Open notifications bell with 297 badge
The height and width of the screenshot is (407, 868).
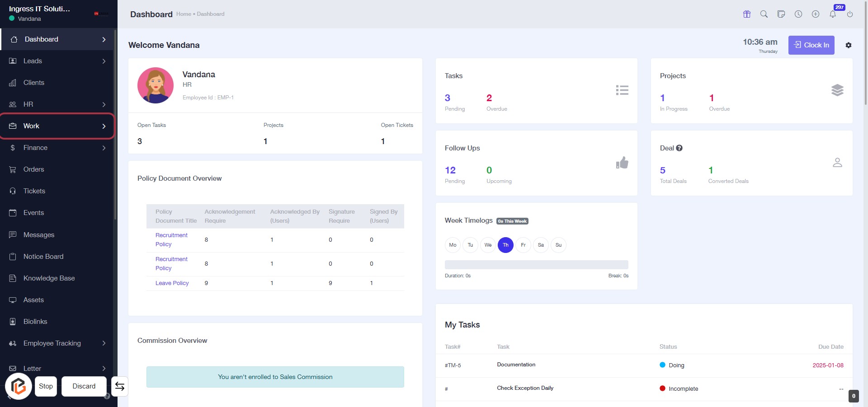coord(833,14)
